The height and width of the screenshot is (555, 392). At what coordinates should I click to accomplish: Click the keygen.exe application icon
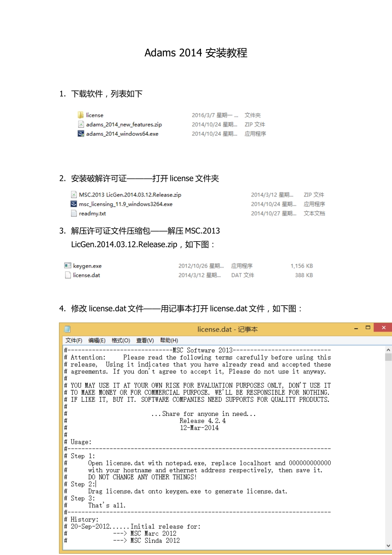point(68,266)
